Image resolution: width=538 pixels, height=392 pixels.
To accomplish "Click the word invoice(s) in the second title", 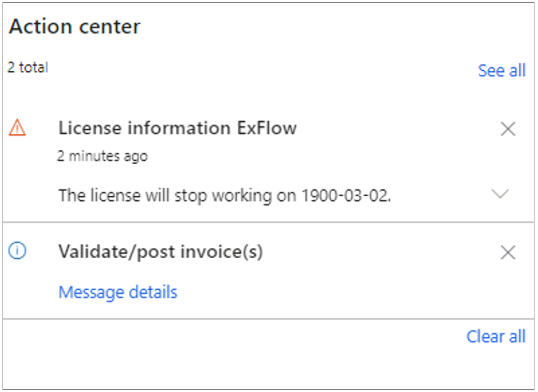I will coord(222,252).
